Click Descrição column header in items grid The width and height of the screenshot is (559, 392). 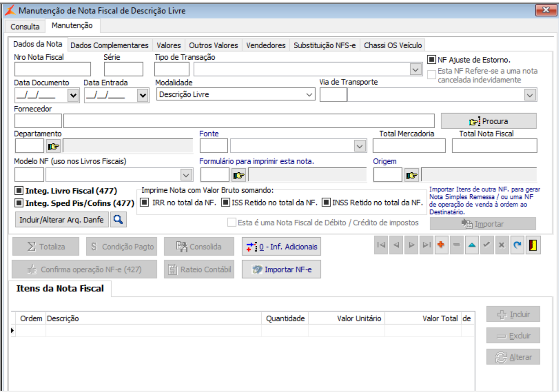[x=153, y=318]
